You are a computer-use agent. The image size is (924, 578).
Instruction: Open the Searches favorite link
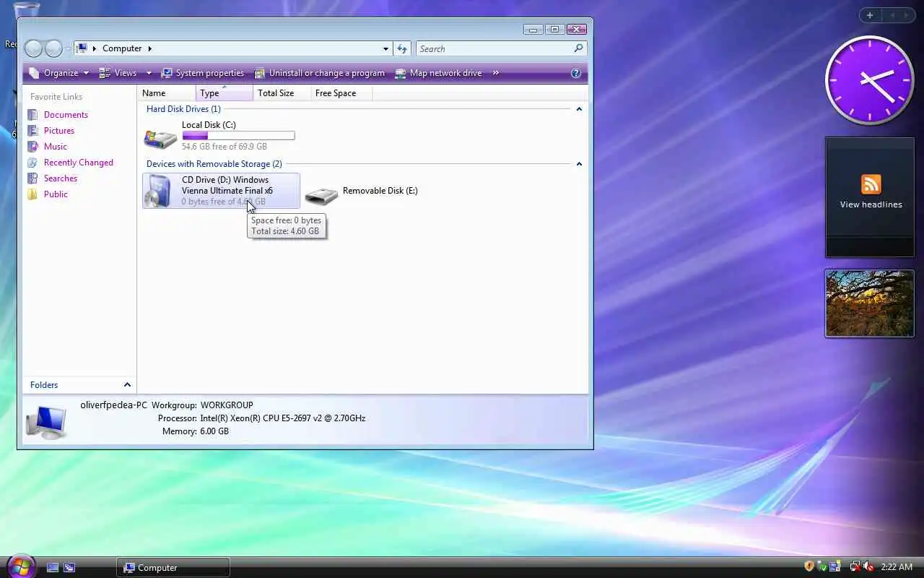tap(61, 178)
